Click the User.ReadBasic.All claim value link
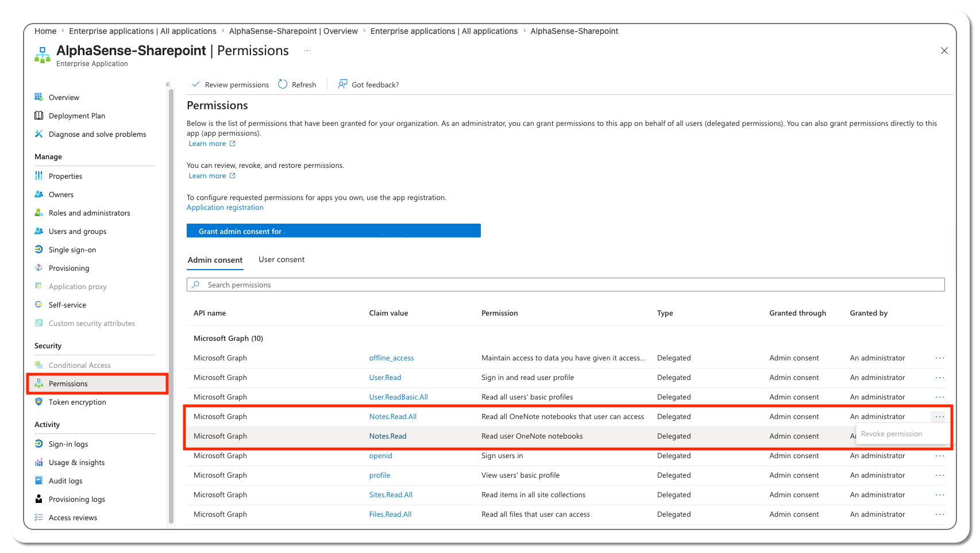This screenshot has height=553, width=980. (x=399, y=397)
